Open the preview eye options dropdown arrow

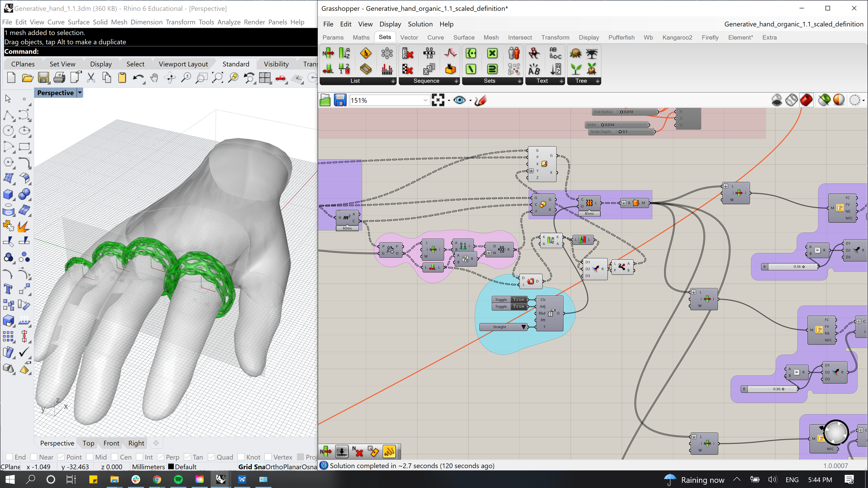[x=470, y=100]
